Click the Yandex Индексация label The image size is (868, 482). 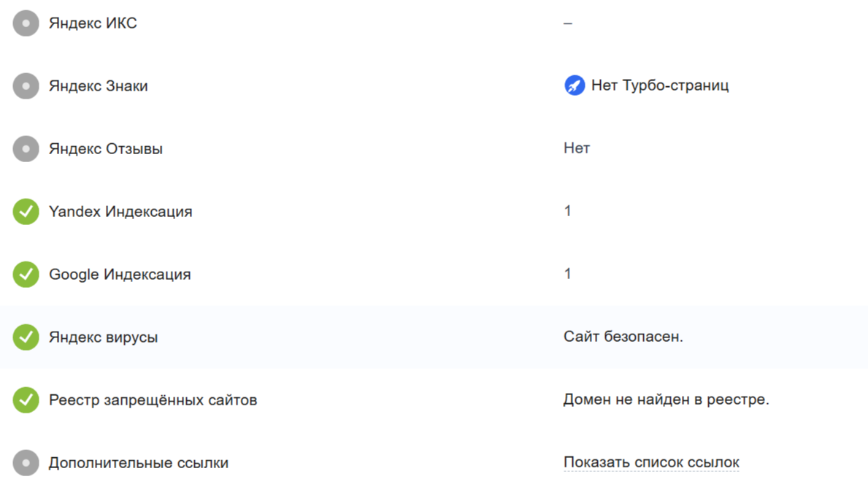click(120, 212)
